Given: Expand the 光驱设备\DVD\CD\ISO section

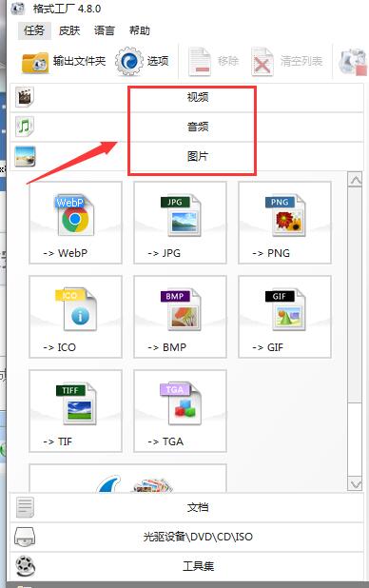Looking at the screenshot, I should pos(186,537).
